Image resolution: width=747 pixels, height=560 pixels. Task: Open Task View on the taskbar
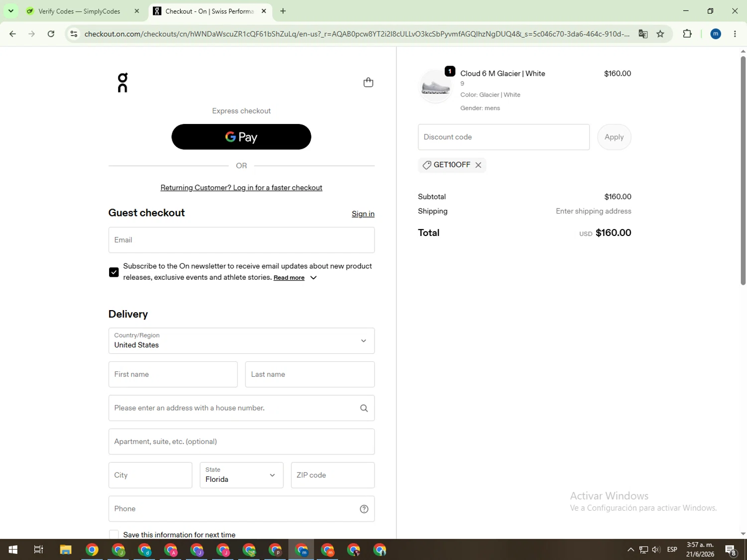pyautogui.click(x=38, y=550)
